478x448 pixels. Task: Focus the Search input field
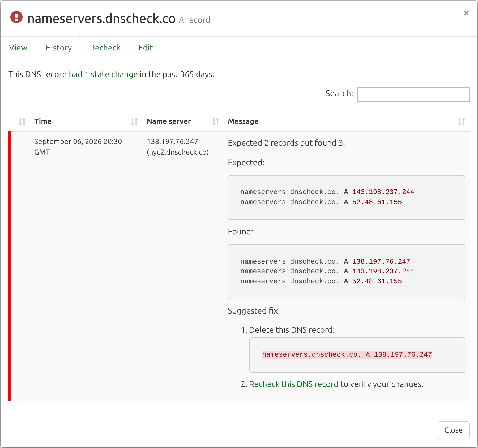[413, 94]
